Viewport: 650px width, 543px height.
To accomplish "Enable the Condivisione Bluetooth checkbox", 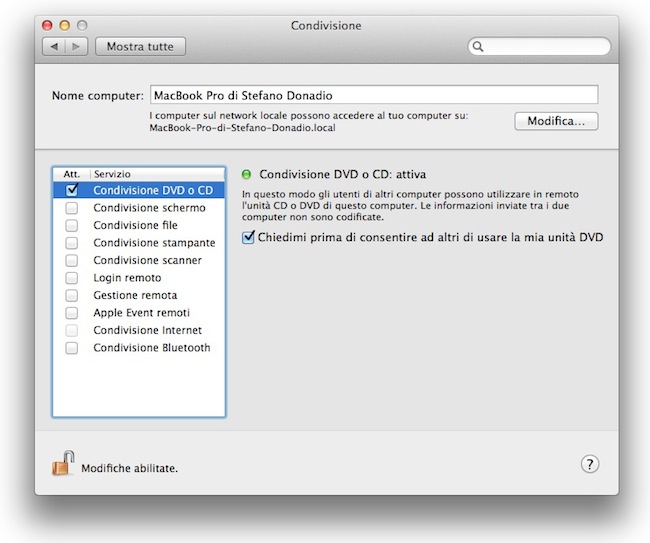I will (x=71, y=347).
